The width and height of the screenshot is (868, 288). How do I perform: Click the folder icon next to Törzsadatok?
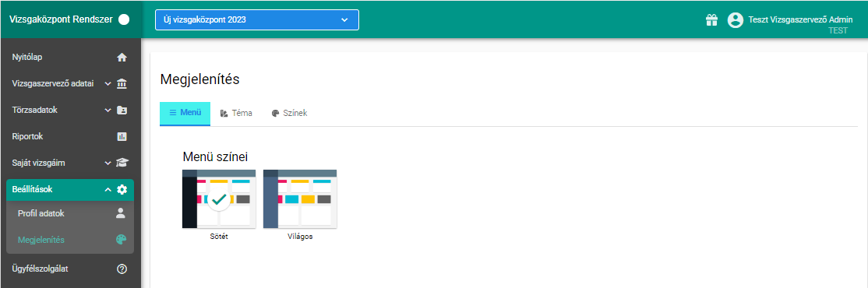(x=122, y=110)
